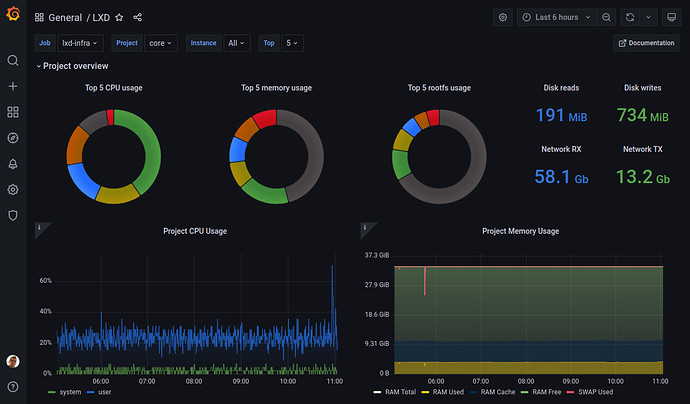Refresh the dashboard
The image size is (690, 404).
point(630,17)
